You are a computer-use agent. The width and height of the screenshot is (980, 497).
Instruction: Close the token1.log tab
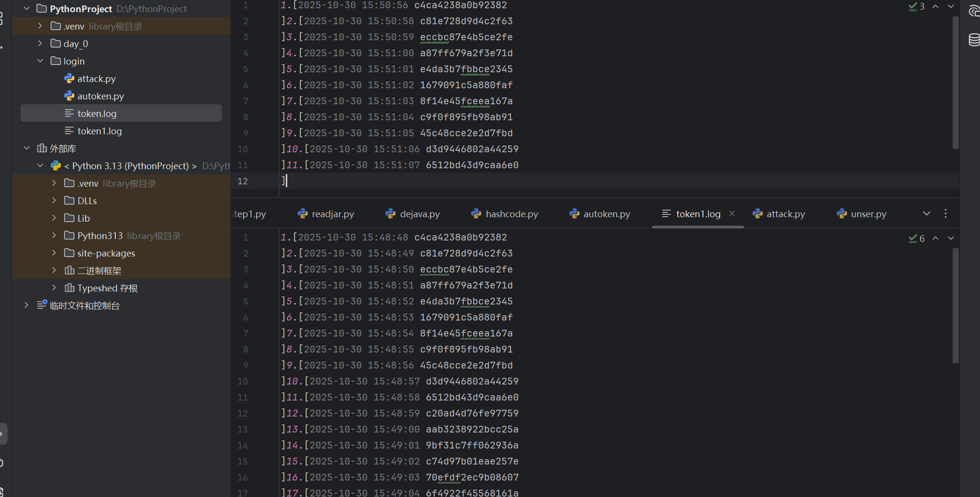tap(732, 213)
